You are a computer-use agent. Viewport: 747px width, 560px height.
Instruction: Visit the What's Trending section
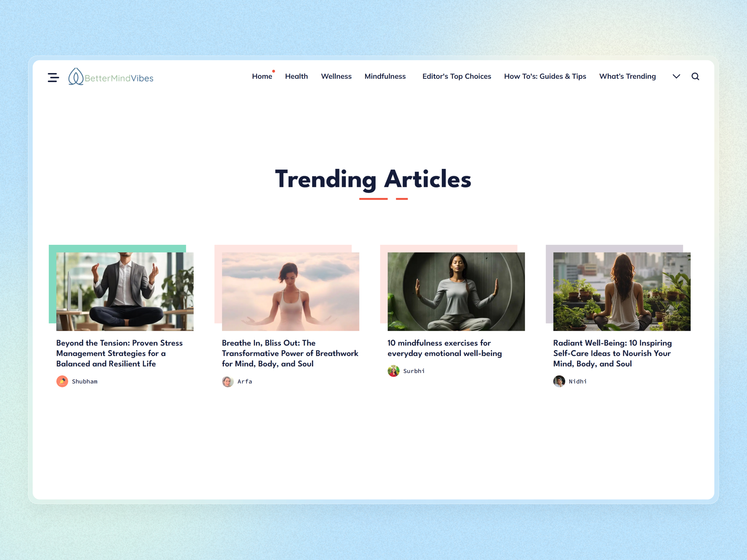(627, 77)
